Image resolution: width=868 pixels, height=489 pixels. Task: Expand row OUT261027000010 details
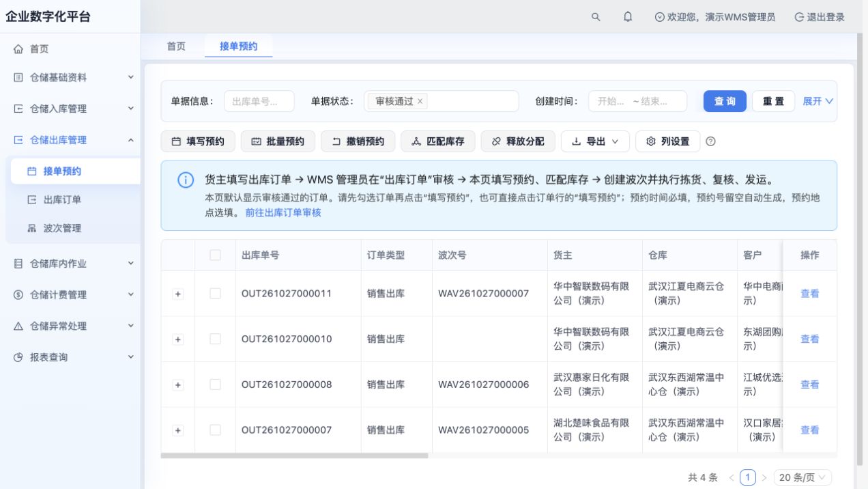178,339
